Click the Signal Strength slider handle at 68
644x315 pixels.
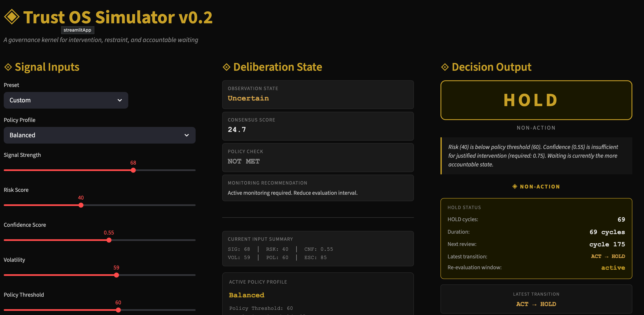point(133,170)
